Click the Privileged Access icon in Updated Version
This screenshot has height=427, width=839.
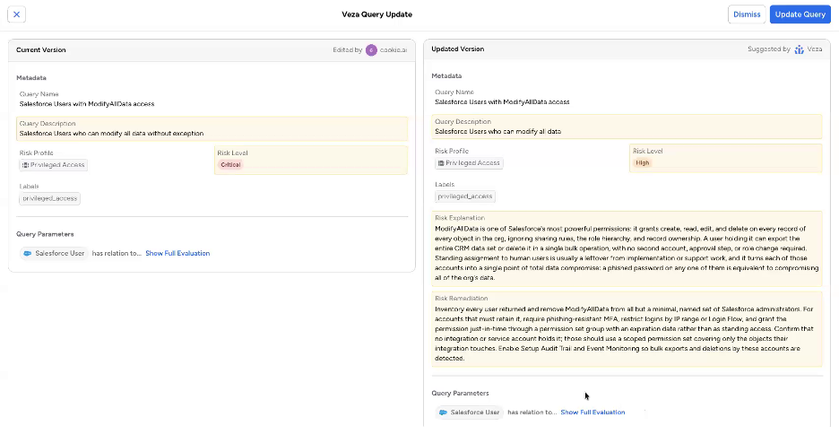point(440,163)
